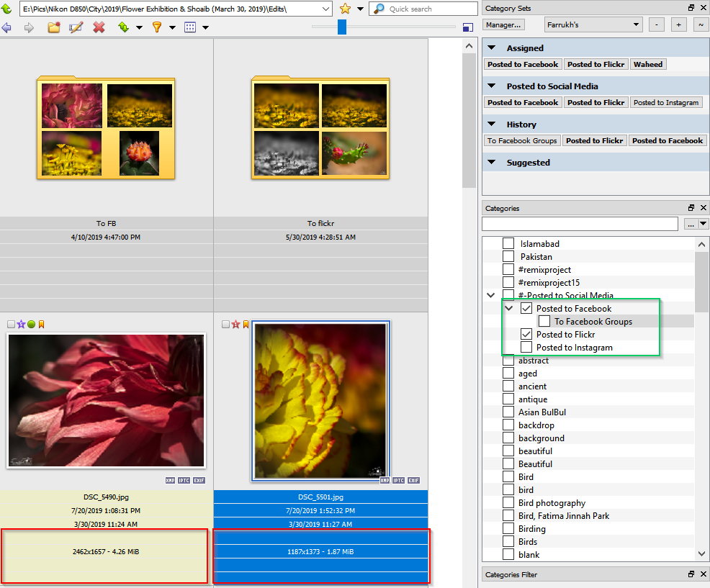Click the blue back navigation arrow
This screenshot has height=588, width=710.
coord(7,27)
